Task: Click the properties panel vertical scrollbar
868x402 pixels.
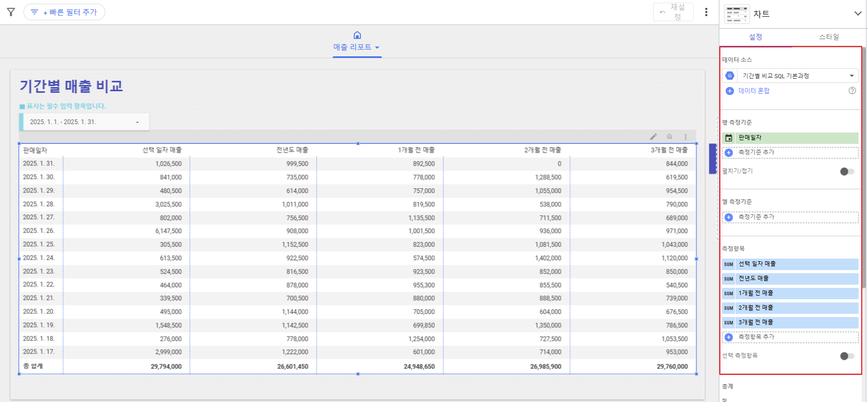Action: 864,167
